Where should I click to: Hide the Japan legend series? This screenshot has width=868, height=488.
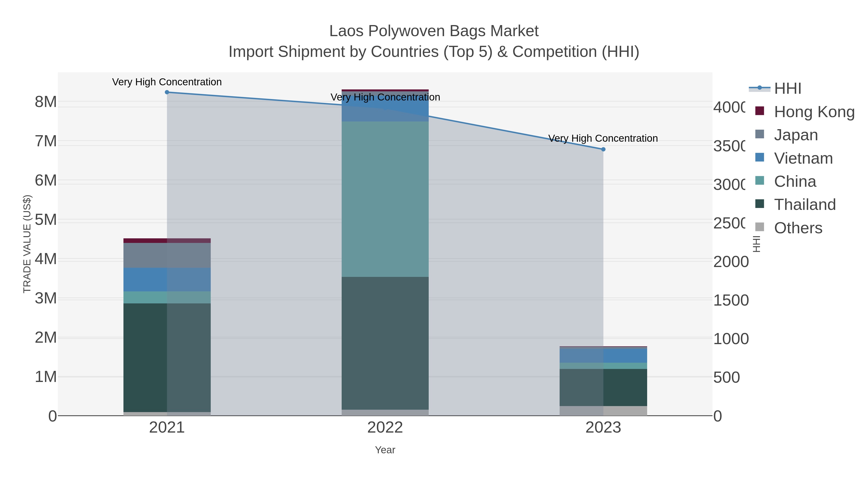coord(787,135)
